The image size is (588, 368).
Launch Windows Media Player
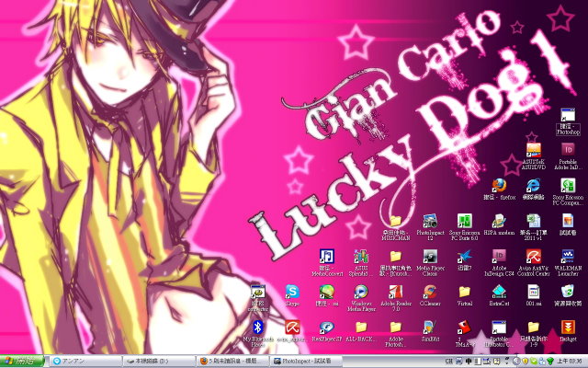[361, 292]
